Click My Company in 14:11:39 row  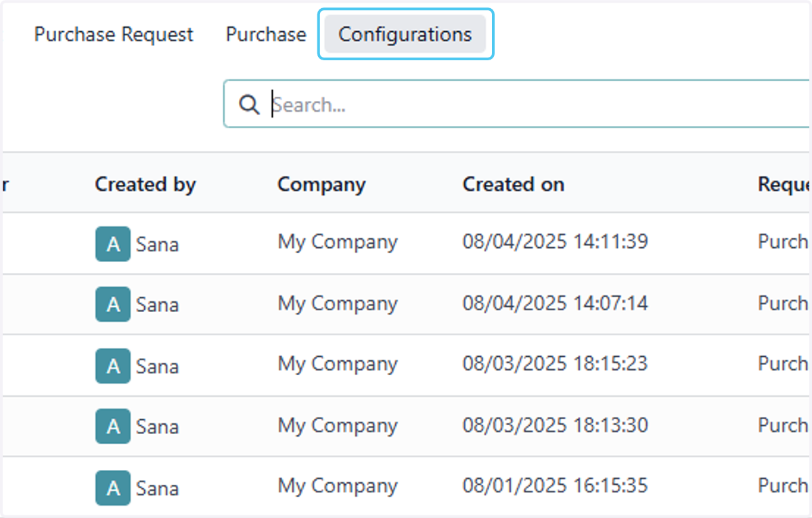pos(338,242)
